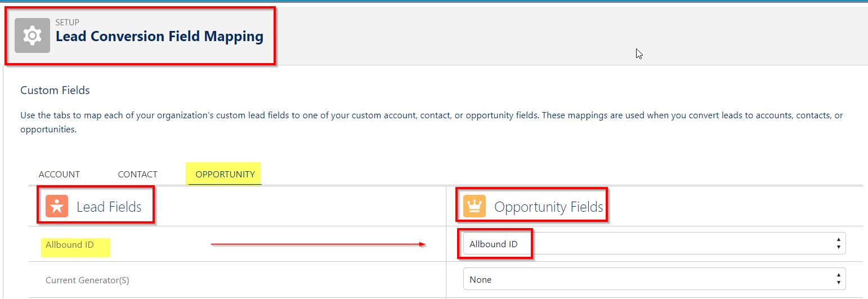The width and height of the screenshot is (868, 299).
Task: Click the Lead Fields column heading text
Action: click(109, 207)
